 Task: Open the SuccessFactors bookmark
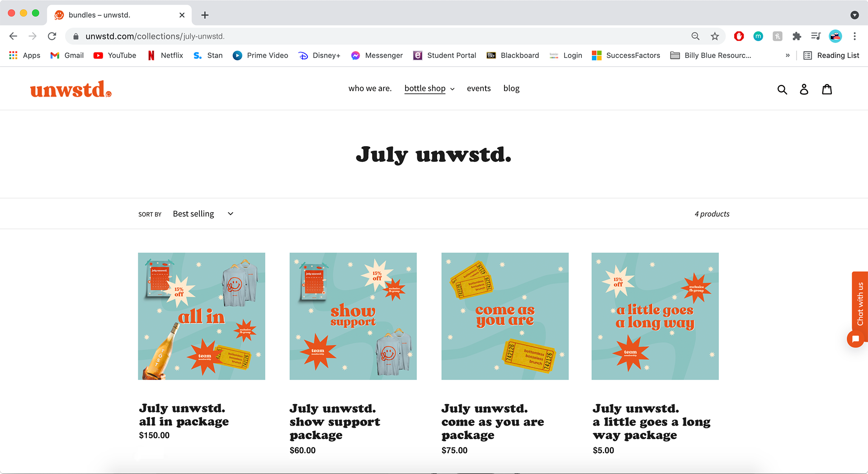coord(626,55)
